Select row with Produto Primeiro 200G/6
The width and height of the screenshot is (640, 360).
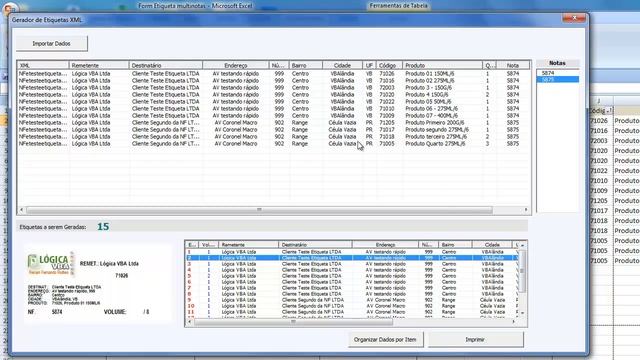coord(273,122)
